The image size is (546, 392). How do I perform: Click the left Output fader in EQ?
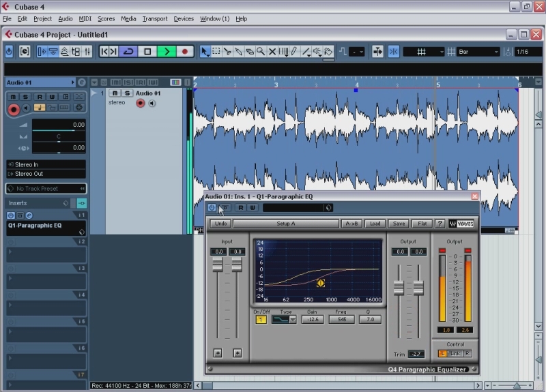(x=399, y=288)
